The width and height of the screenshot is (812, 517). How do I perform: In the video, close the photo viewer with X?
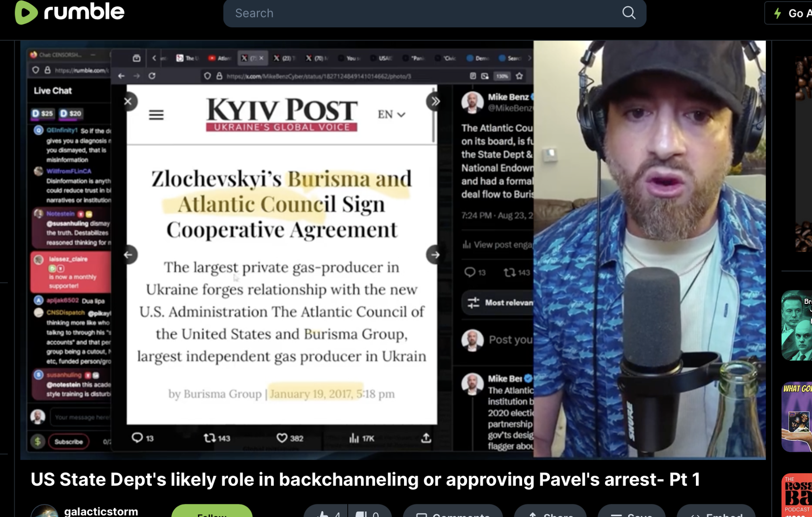click(128, 101)
